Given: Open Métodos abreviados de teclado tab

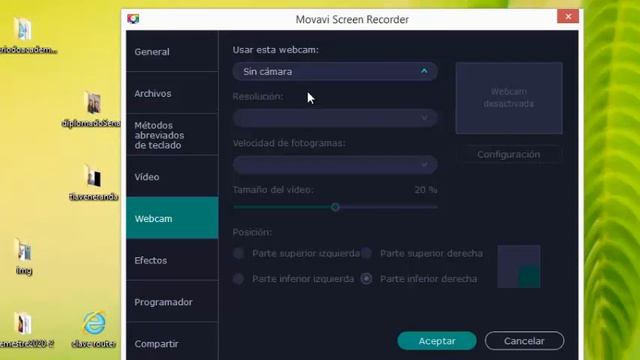Looking at the screenshot, I should click(x=172, y=135).
